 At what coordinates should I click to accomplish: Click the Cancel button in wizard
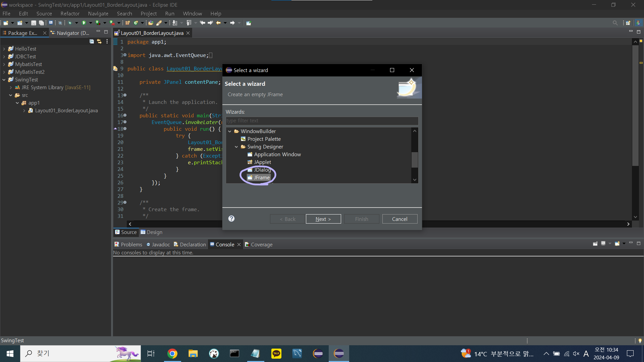click(x=400, y=219)
